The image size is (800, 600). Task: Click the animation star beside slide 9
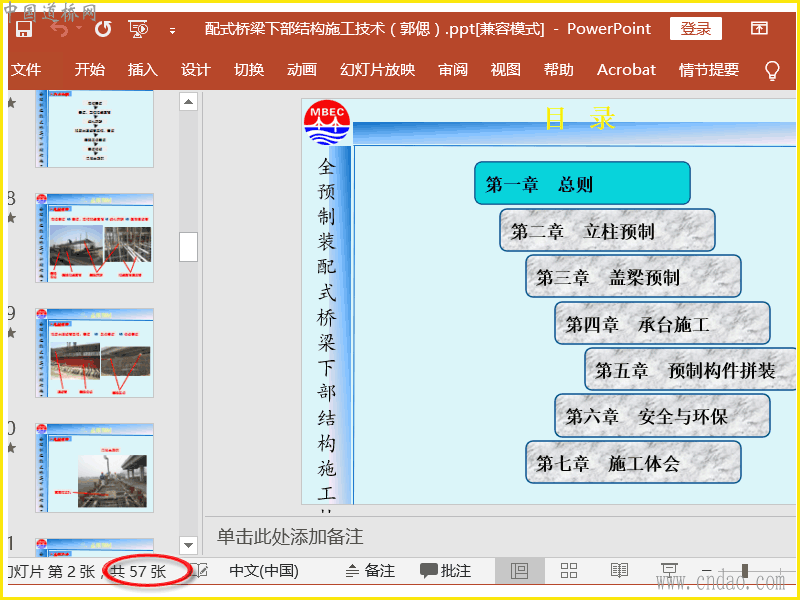[x=11, y=333]
